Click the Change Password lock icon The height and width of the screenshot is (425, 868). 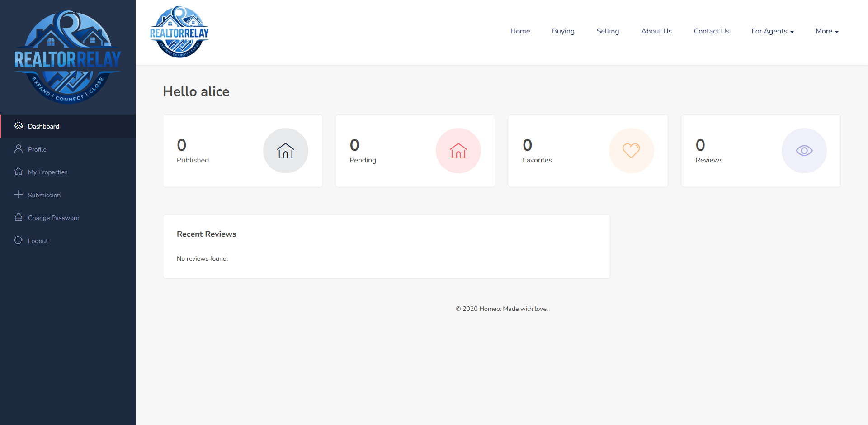point(19,217)
